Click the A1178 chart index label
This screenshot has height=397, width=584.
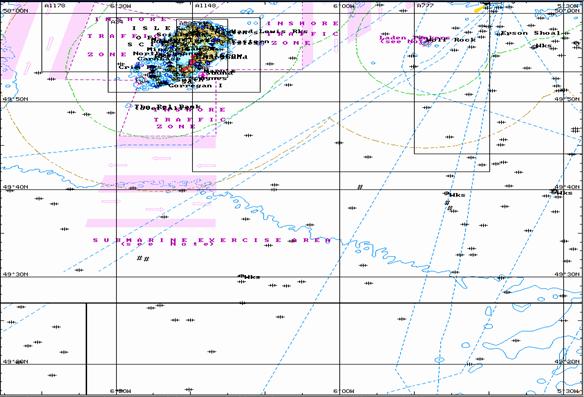[55, 6]
